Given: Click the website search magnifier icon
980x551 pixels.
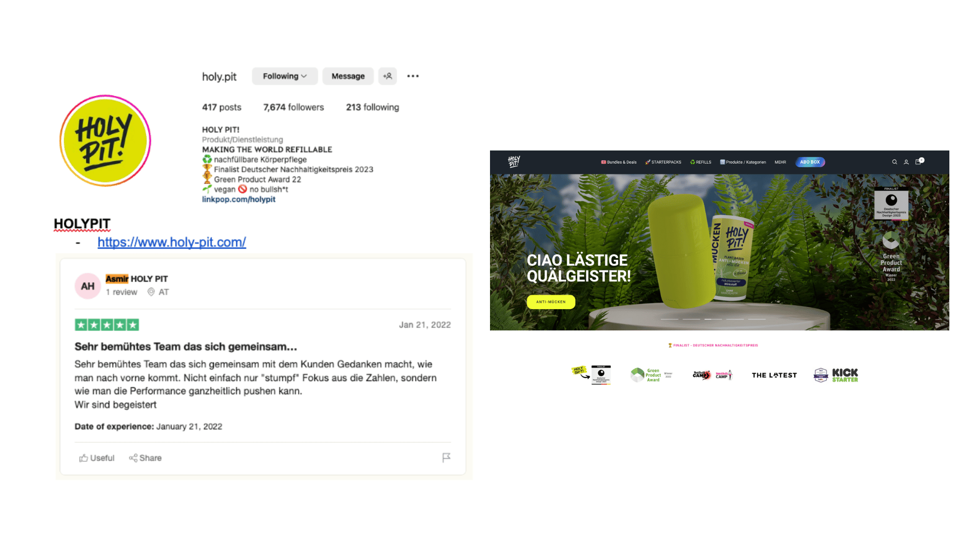Looking at the screenshot, I should point(894,162).
